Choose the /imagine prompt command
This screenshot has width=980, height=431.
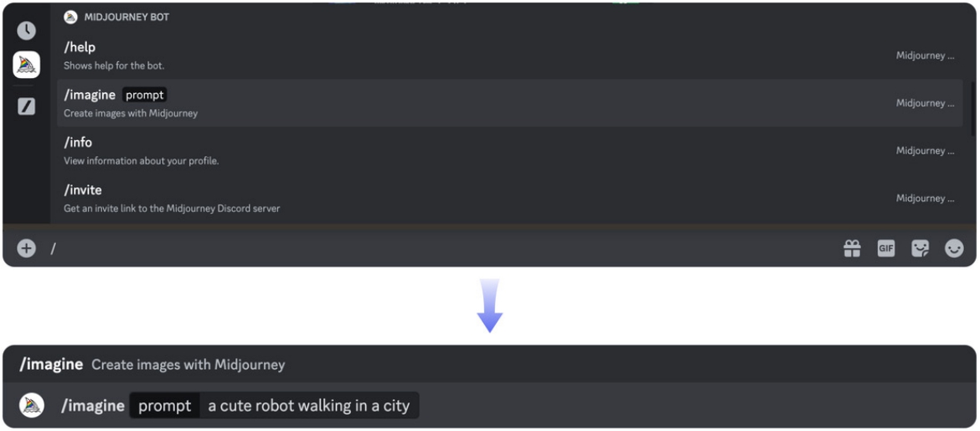pos(509,103)
